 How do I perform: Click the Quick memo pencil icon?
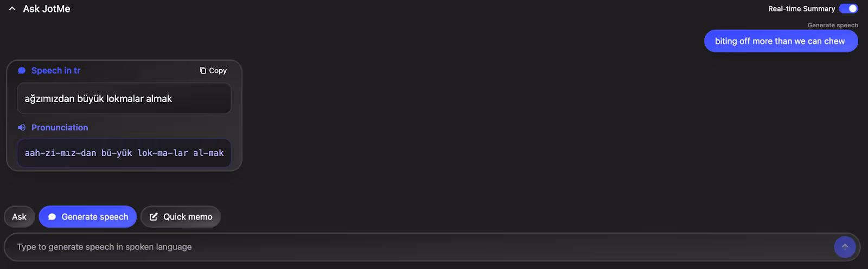point(154,217)
